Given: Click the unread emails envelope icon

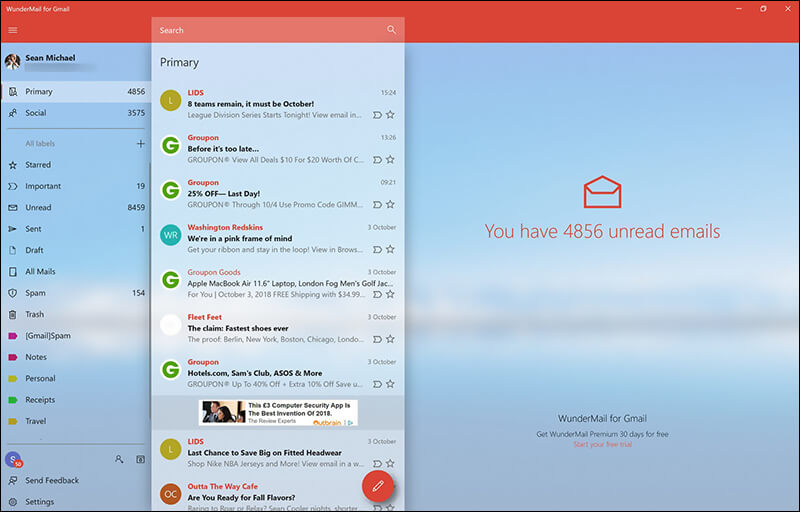Looking at the screenshot, I should point(603,192).
